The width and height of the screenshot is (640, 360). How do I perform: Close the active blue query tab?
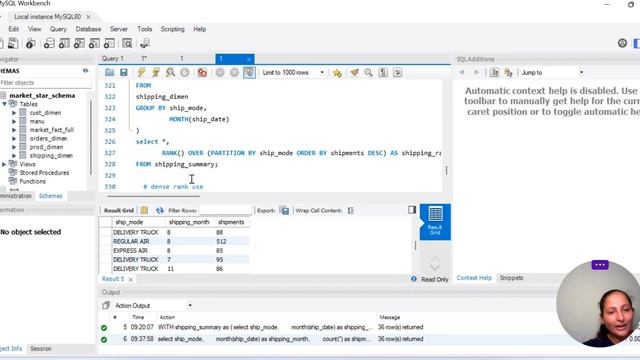pos(249,59)
